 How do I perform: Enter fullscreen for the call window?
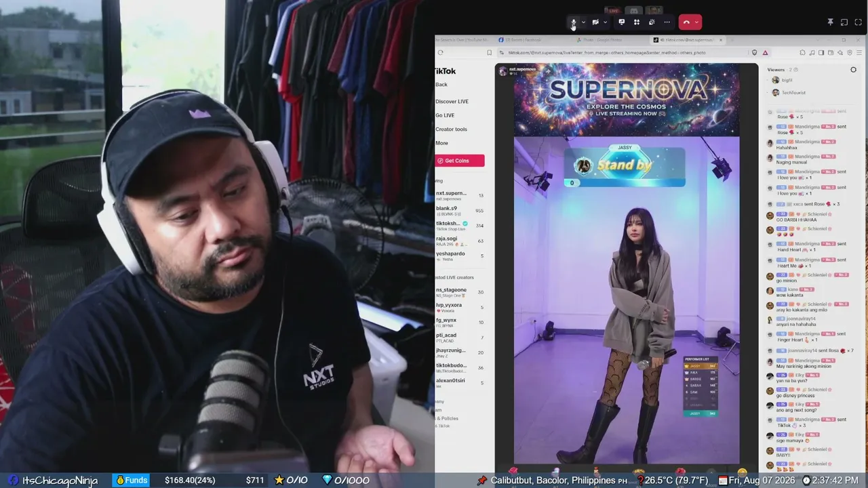point(859,22)
